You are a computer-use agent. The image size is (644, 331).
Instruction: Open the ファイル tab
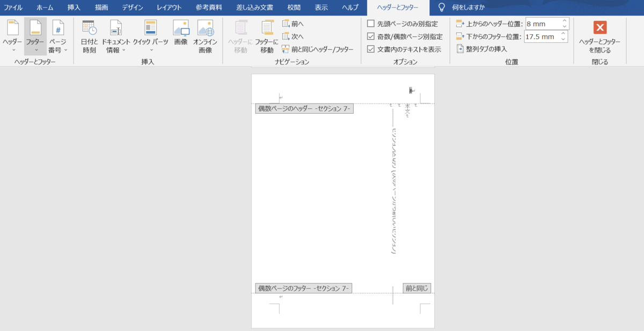tap(13, 8)
